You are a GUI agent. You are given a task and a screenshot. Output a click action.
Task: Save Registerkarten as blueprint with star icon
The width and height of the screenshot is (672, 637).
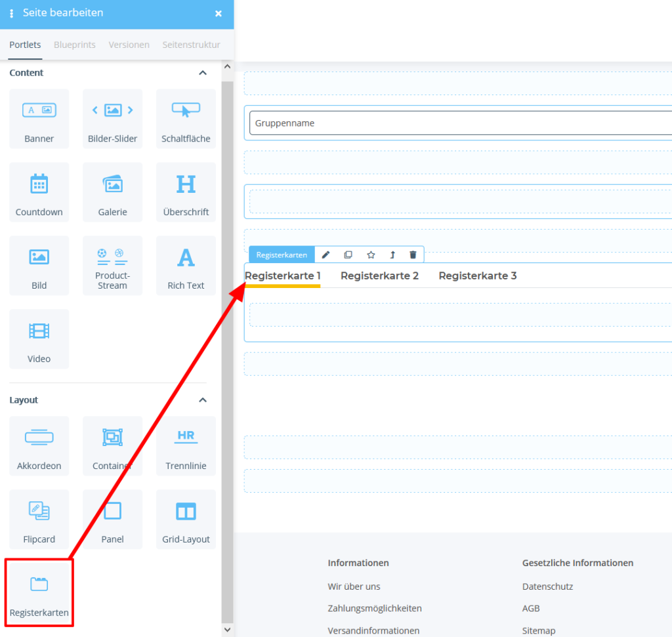tap(370, 255)
